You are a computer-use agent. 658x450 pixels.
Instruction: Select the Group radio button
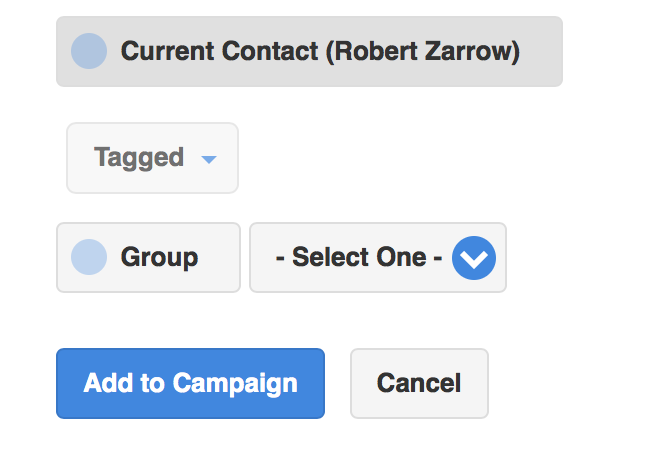pyautogui.click(x=89, y=257)
